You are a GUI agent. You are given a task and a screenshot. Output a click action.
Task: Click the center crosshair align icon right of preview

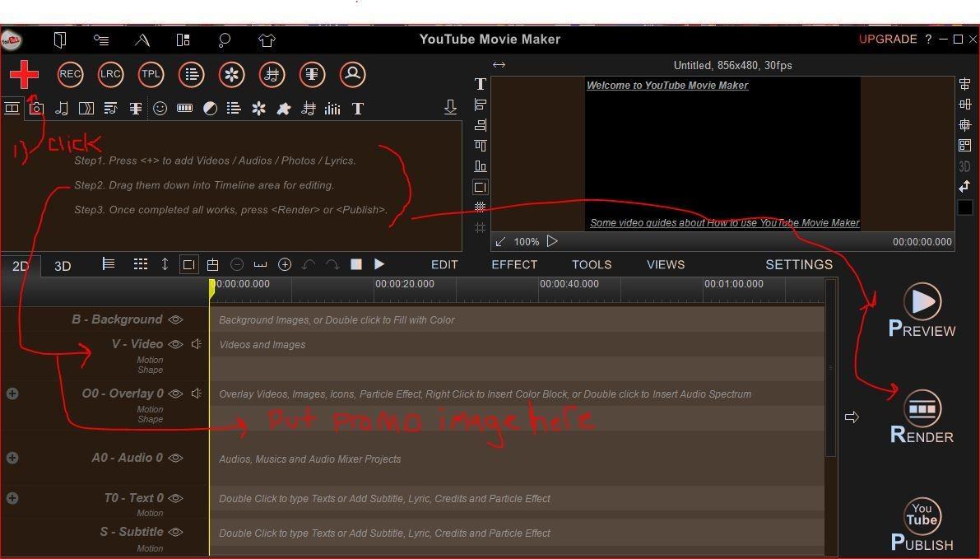coord(965,125)
